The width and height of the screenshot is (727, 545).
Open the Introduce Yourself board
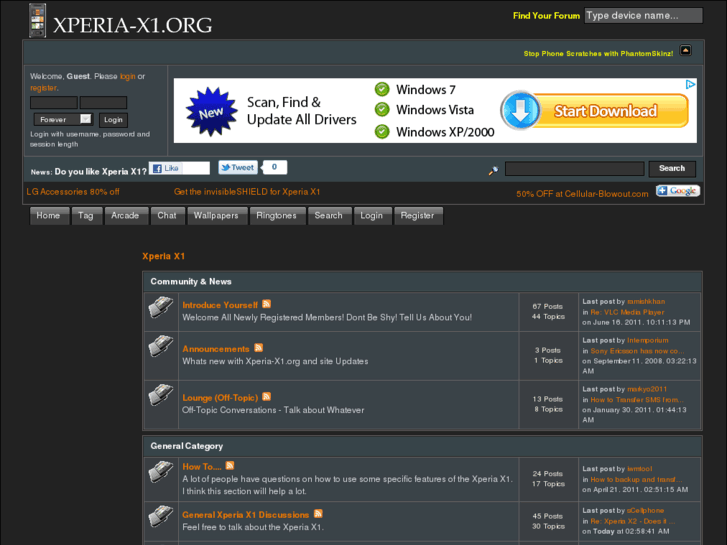pyautogui.click(x=220, y=305)
